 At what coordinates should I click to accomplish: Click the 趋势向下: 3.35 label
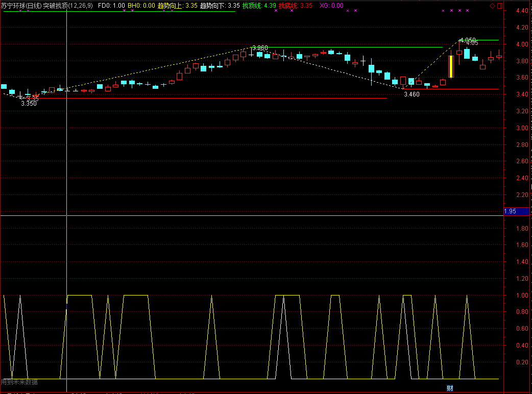pyautogui.click(x=220, y=6)
